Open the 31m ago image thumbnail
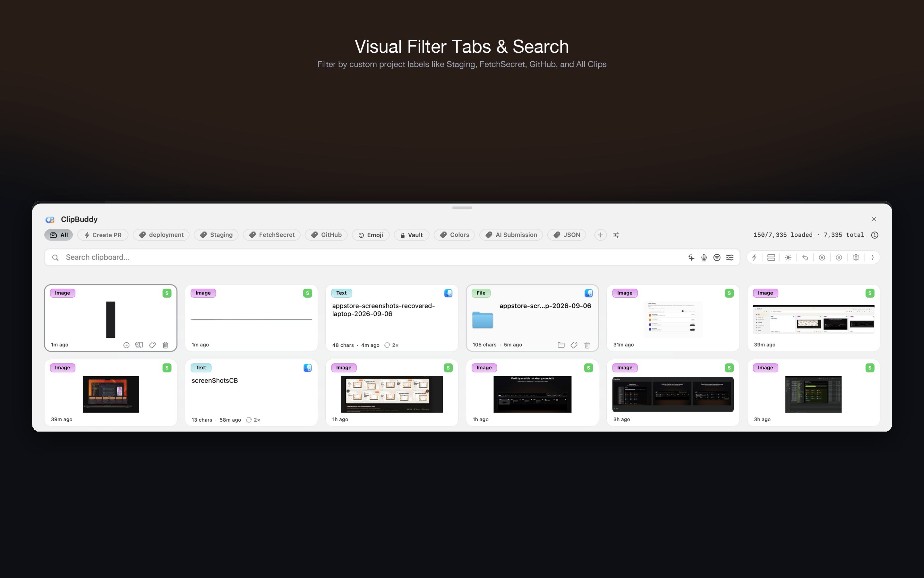Image resolution: width=924 pixels, height=578 pixels. [673, 320]
